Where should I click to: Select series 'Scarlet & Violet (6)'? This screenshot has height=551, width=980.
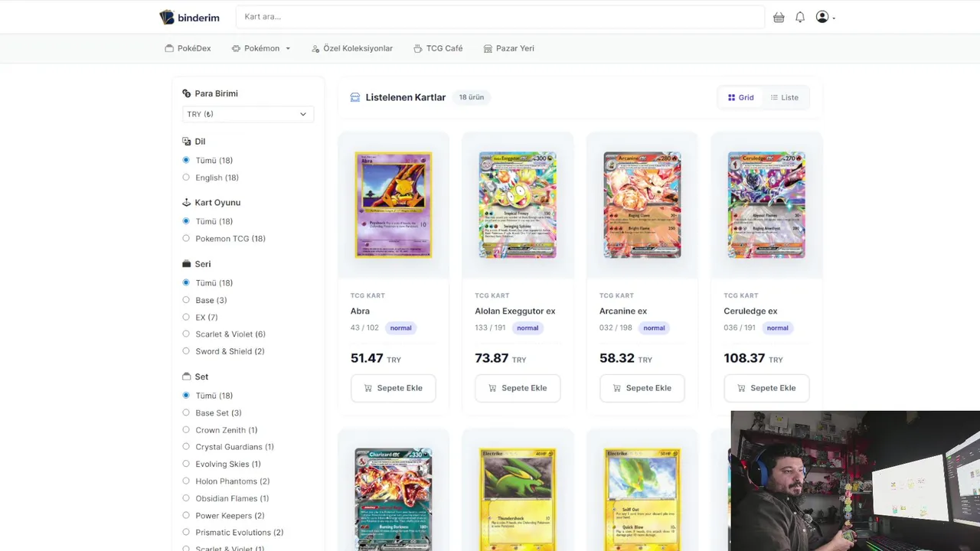224,334
